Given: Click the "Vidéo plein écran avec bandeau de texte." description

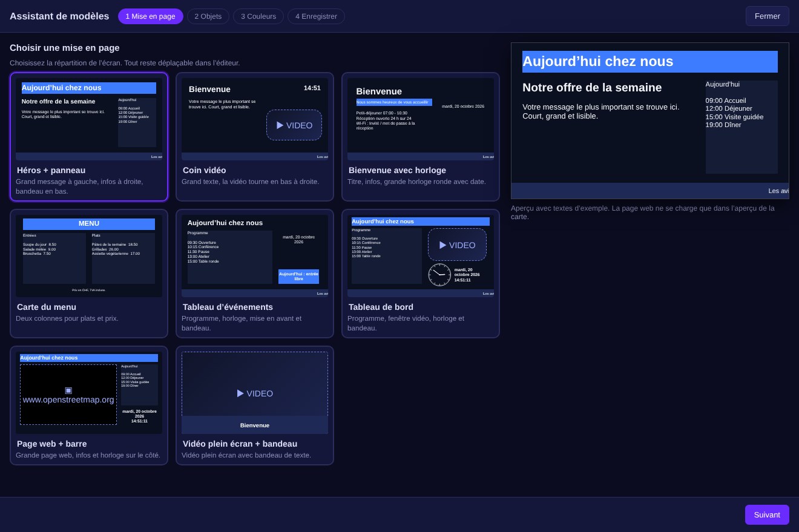Looking at the screenshot, I should coord(246,455).
